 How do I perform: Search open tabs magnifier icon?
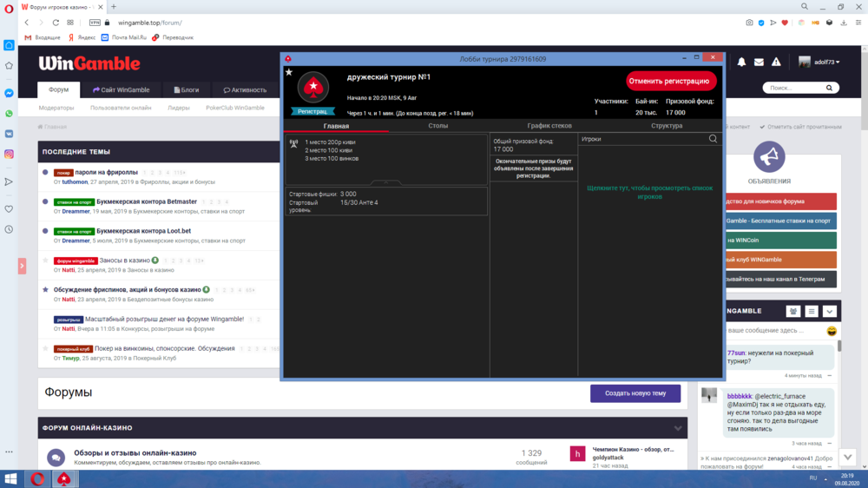point(805,7)
